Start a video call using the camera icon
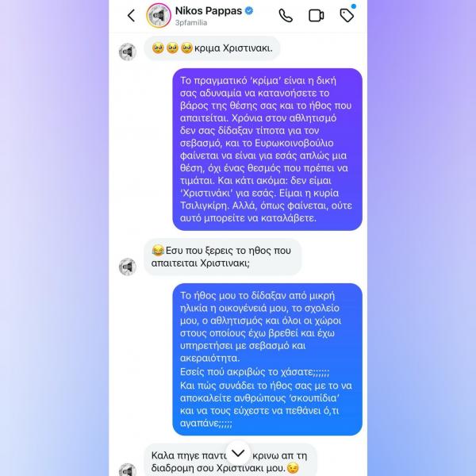Viewport: 476px width, 476px height. 316,16
